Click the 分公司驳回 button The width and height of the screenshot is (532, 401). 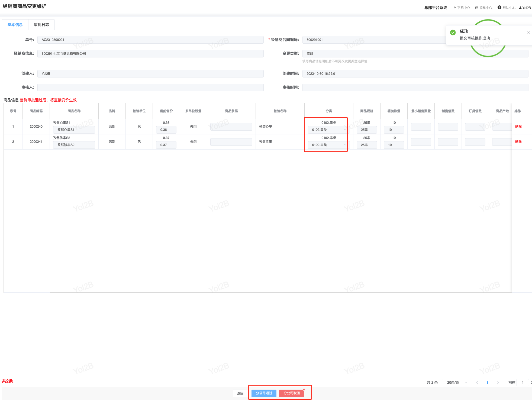(x=292, y=393)
